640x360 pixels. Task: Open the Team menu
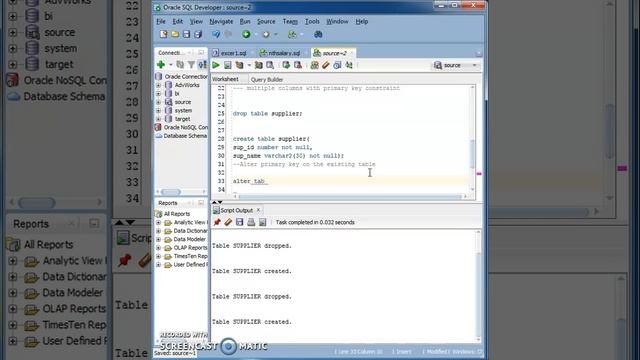click(290, 21)
